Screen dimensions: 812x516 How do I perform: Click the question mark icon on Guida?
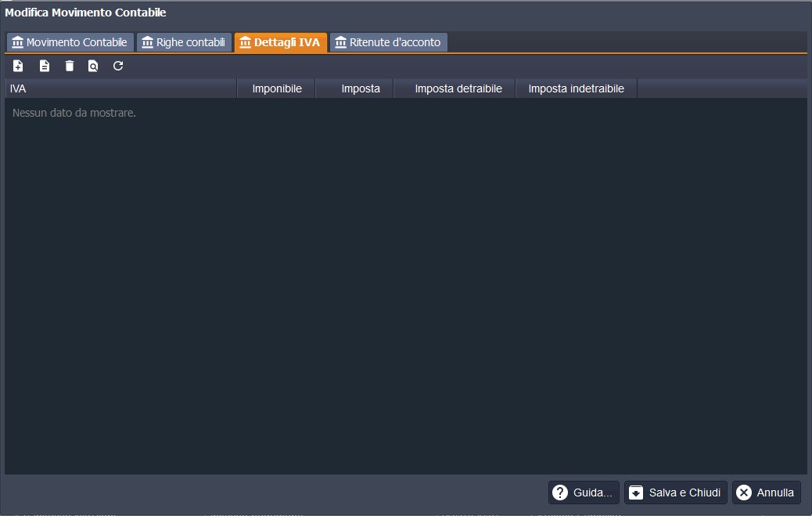[560, 493]
